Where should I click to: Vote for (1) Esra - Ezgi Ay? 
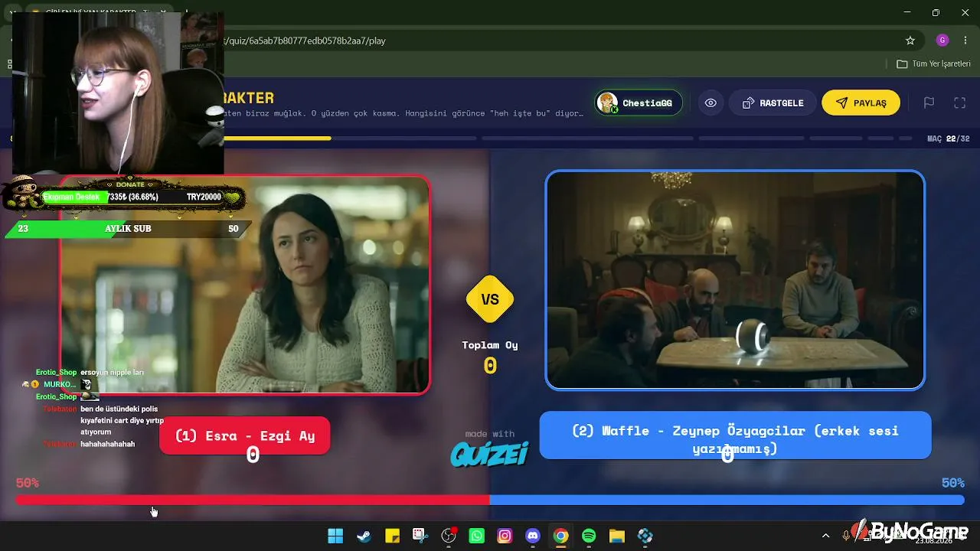pos(245,436)
